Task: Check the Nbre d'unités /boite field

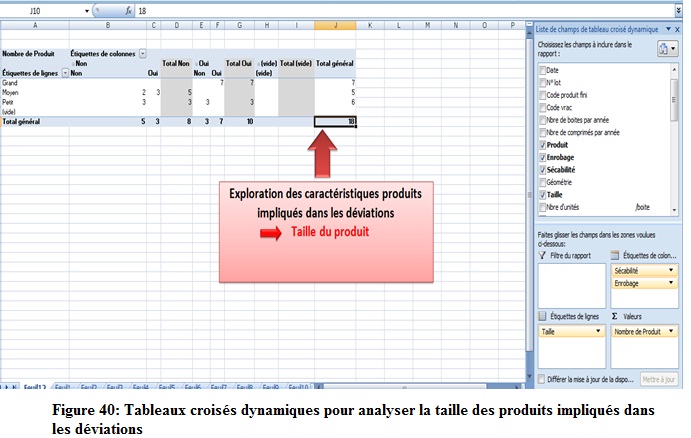Action: (x=542, y=207)
